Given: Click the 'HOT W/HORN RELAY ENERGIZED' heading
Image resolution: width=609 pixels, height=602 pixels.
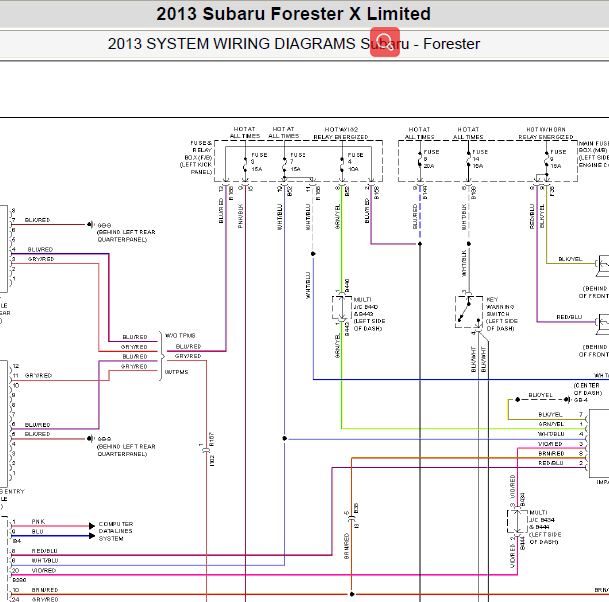Looking at the screenshot, I should click(546, 133).
